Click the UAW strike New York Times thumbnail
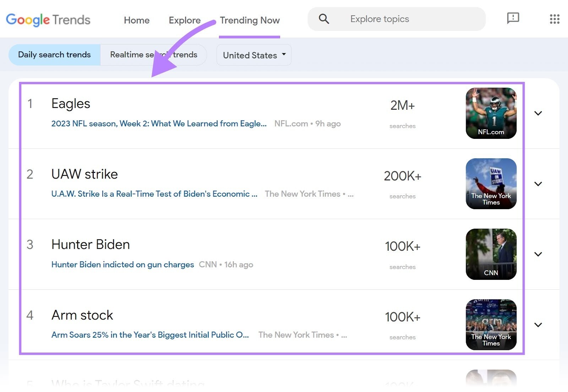The width and height of the screenshot is (568, 392). point(491,184)
